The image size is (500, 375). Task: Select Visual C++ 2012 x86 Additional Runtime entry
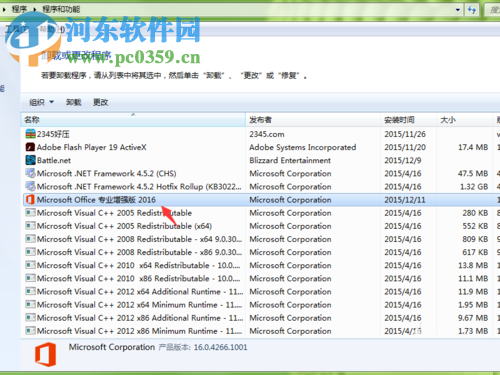[140, 318]
